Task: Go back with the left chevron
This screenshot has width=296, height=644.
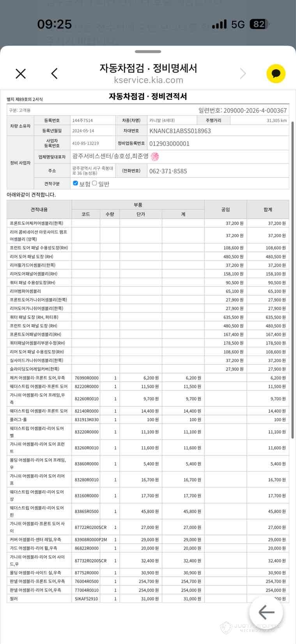Action: point(55,73)
